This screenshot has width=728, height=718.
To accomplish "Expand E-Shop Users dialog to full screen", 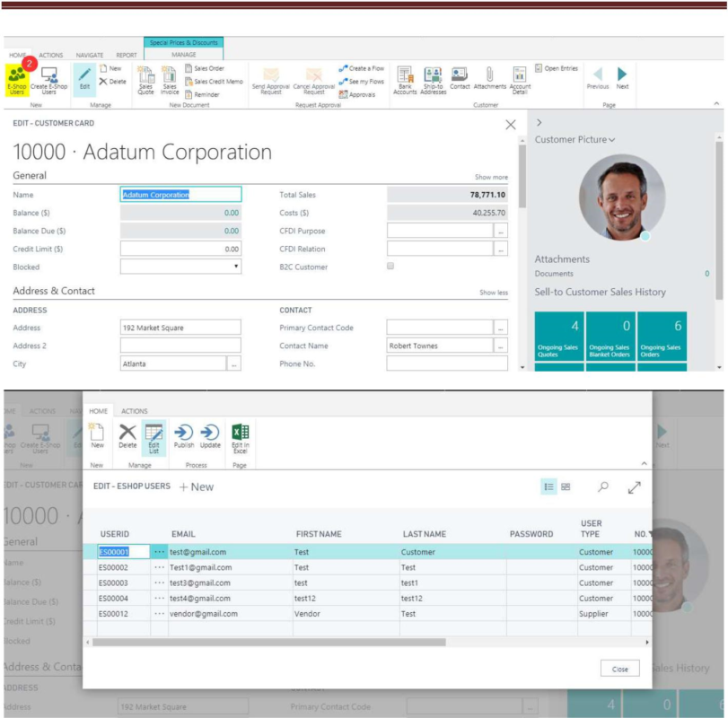I will 635,486.
